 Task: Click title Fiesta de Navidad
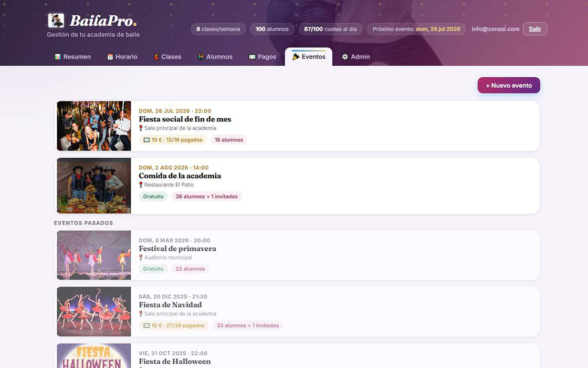[170, 305]
